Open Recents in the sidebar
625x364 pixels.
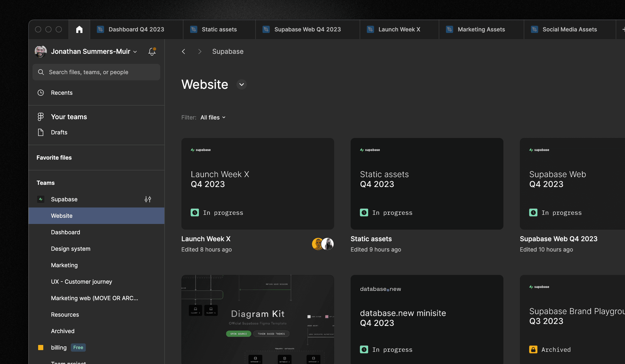click(x=96, y=93)
